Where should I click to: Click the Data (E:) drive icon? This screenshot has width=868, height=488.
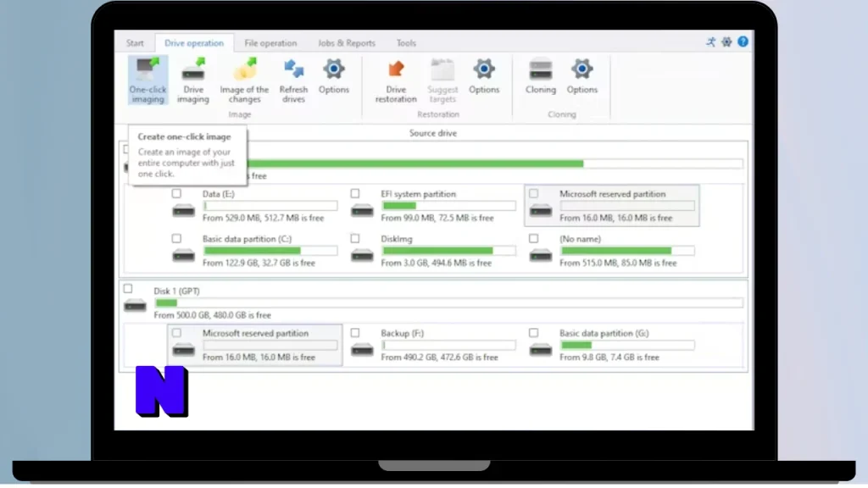click(183, 211)
